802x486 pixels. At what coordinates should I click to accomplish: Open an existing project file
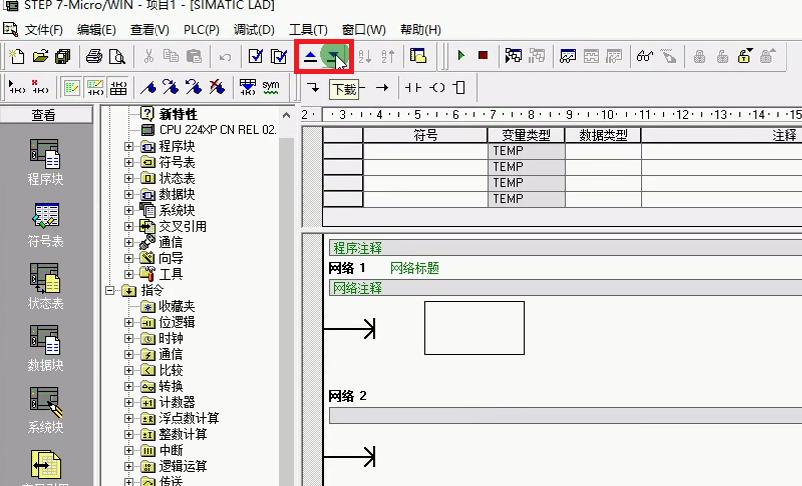point(40,56)
